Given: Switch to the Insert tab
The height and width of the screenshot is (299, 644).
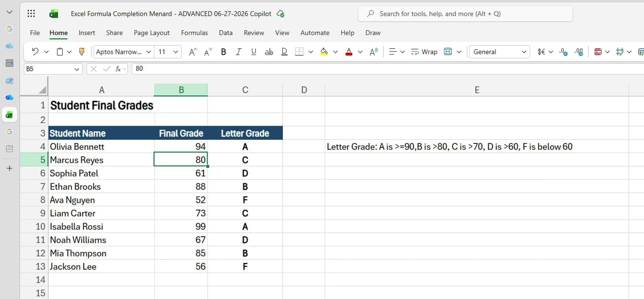Looking at the screenshot, I should point(87,33).
